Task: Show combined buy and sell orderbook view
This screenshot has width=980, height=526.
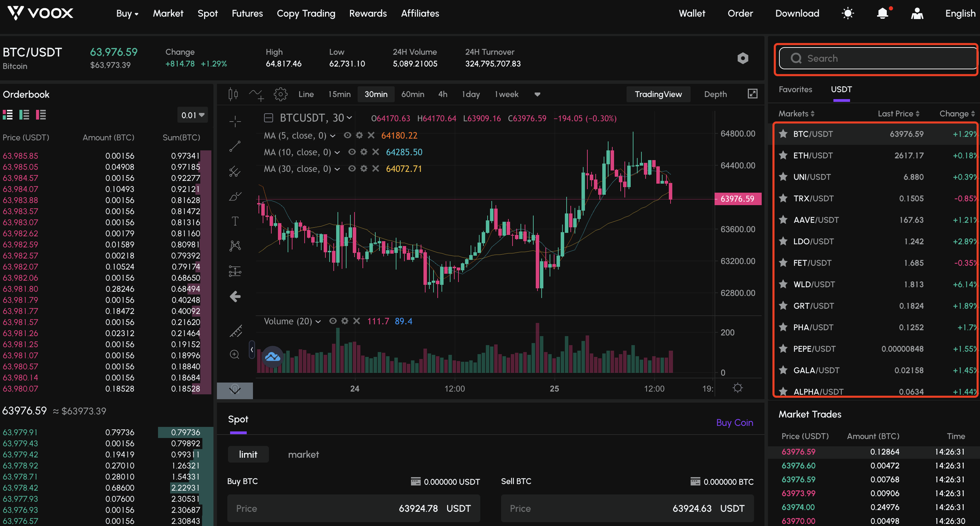Action: click(8, 114)
